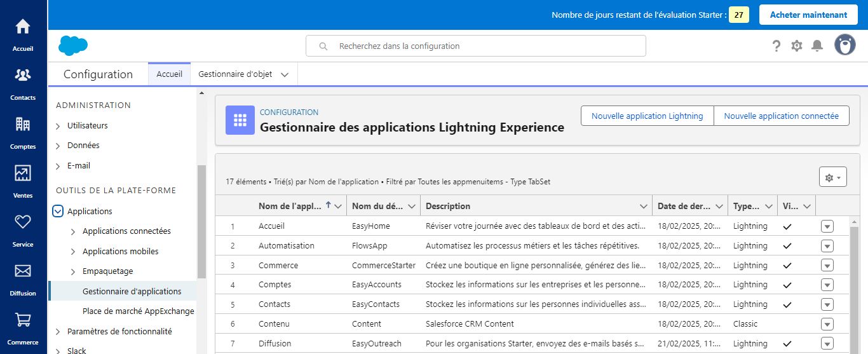
Task: Click the Diffusion modification date cell
Action: [688, 343]
